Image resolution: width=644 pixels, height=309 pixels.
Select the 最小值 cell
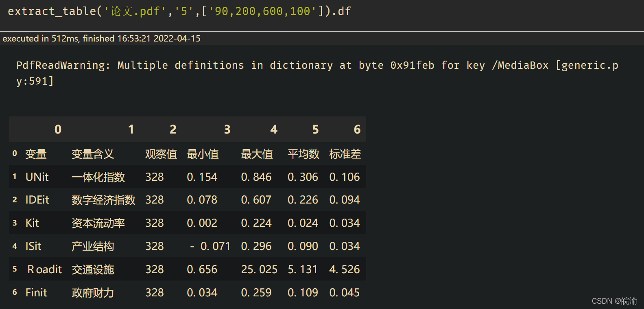(x=203, y=154)
